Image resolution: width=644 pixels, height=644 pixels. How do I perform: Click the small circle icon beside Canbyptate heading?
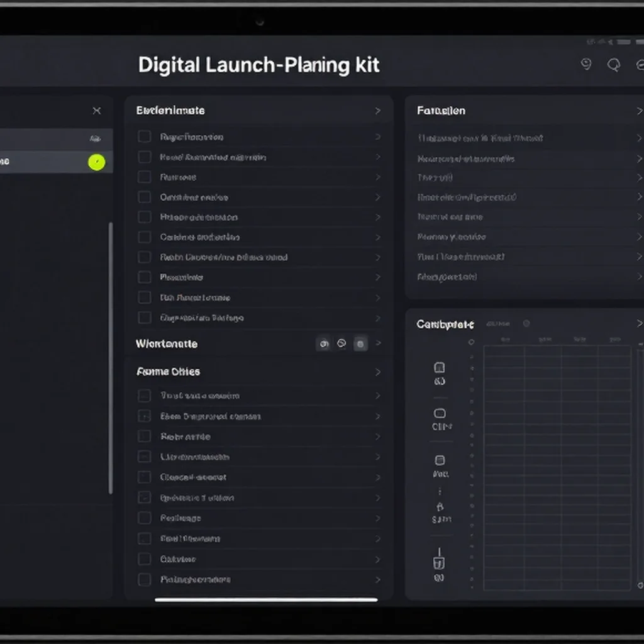[x=526, y=324]
